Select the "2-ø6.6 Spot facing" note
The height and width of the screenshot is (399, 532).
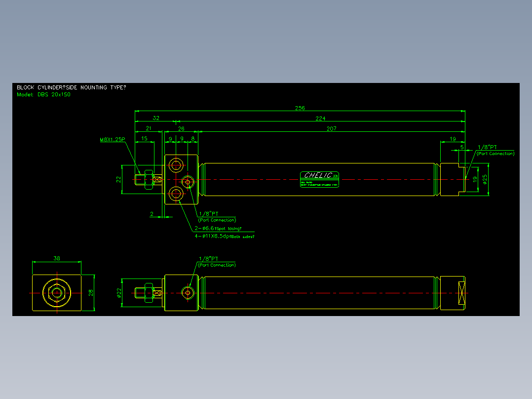pyautogui.click(x=218, y=229)
